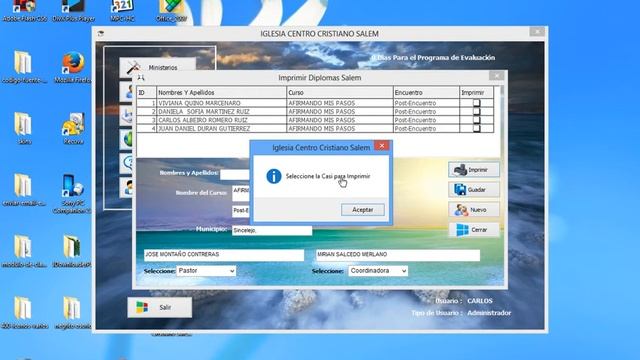Check Imprimir box for DANIELA SOFIA MARTINEZ RUIZ
This screenshot has height=360, width=640.
pos(476,111)
